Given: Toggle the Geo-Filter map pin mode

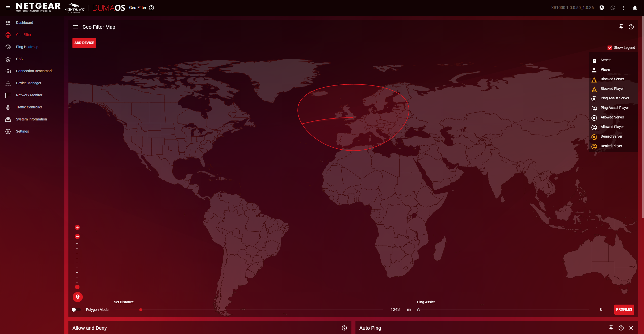Looking at the screenshot, I should tap(621, 27).
